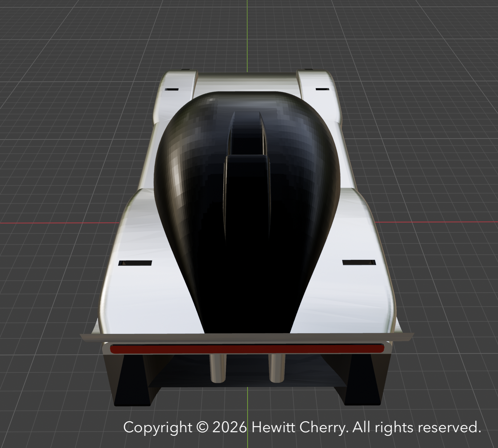This screenshot has height=448, width=498.
Task: Click an empty grid cell beside the car
Action: pos(61,121)
